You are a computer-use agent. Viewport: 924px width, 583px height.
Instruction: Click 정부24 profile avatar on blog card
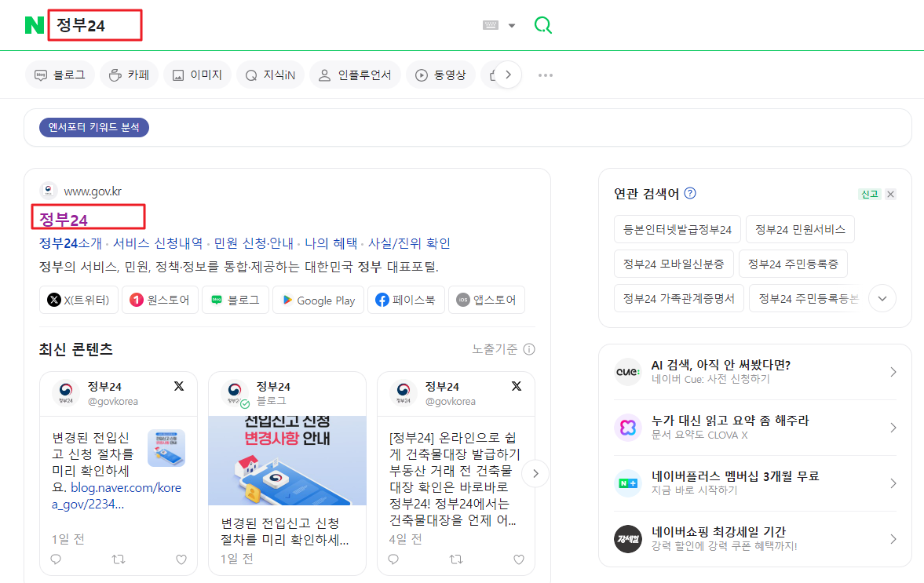[x=236, y=392]
